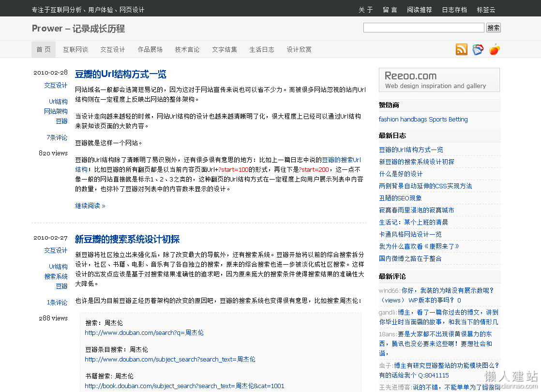Click the Url结构 tag under 2010-02-28 post
Image resolution: width=541 pixels, height=392 pixels.
click(58, 102)
